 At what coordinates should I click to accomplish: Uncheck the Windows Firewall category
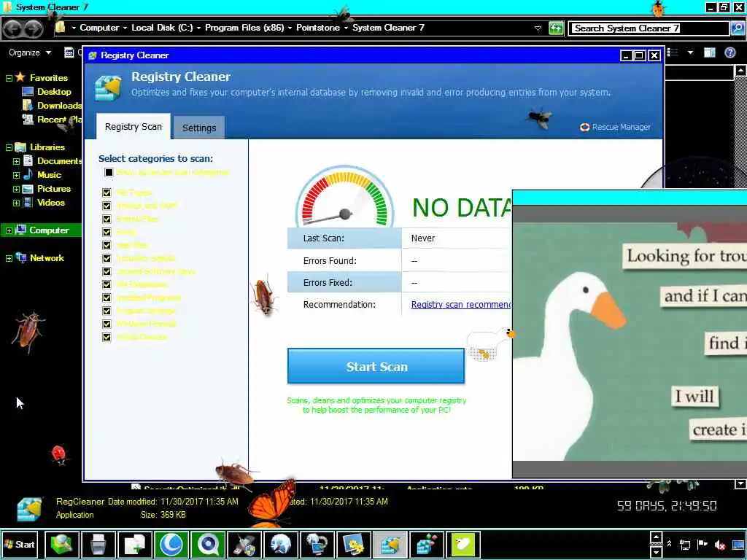point(107,324)
